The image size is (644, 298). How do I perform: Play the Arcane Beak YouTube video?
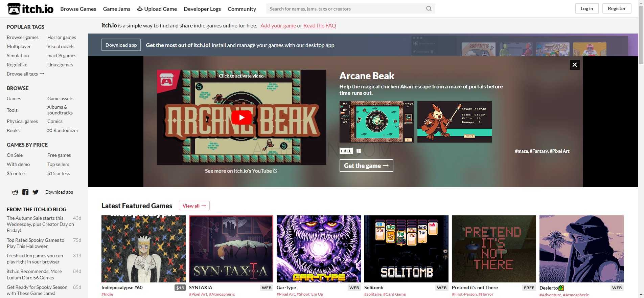(241, 118)
